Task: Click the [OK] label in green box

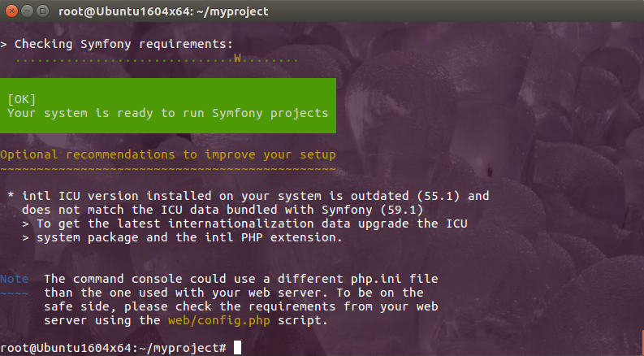Action: (22, 99)
